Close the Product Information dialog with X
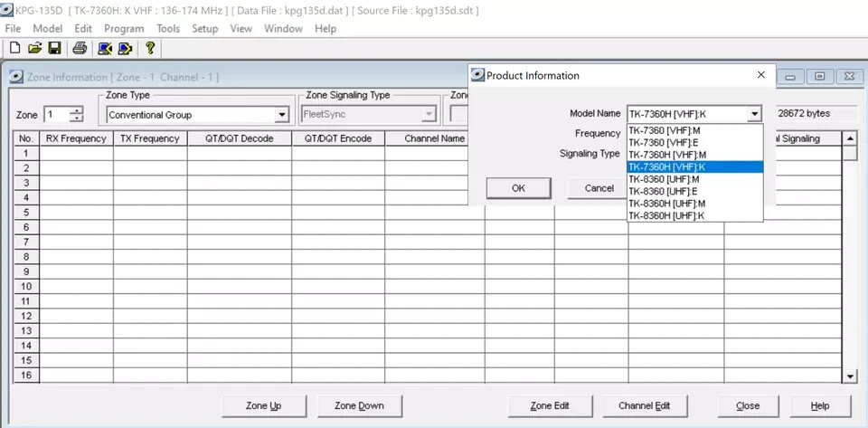The width and height of the screenshot is (868, 428). [761, 75]
